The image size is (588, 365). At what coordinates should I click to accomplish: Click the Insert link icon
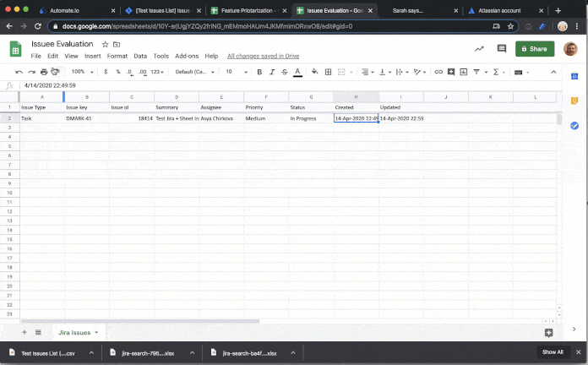[438, 72]
